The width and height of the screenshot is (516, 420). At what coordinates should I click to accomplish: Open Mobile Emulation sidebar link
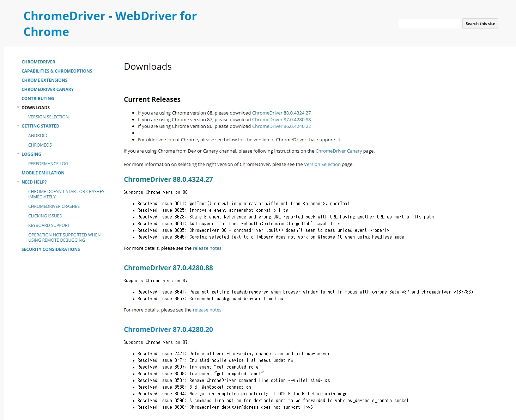click(43, 173)
